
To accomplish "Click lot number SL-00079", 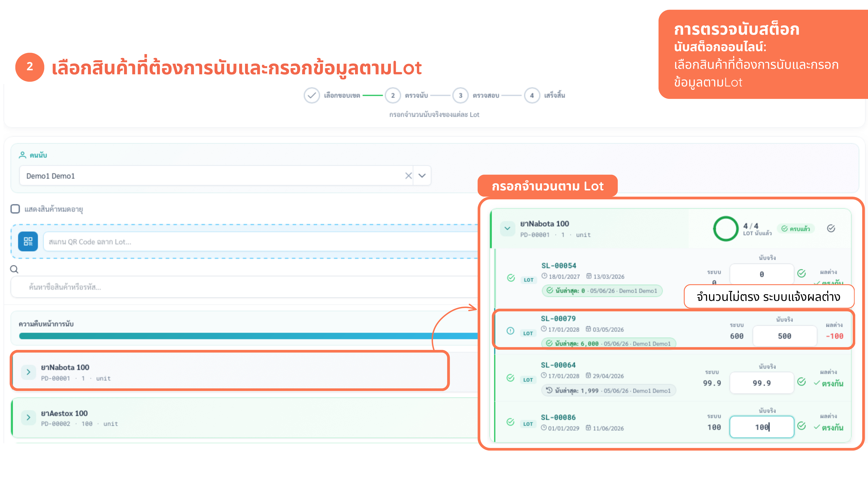I will [x=558, y=318].
